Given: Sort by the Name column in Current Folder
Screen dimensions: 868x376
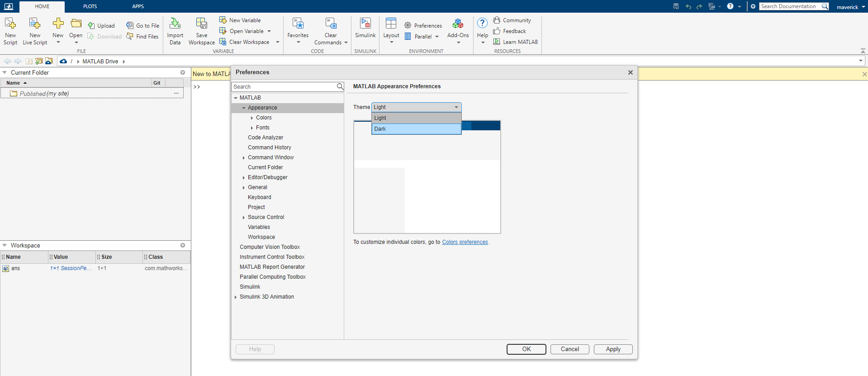Looking at the screenshot, I should coord(76,83).
